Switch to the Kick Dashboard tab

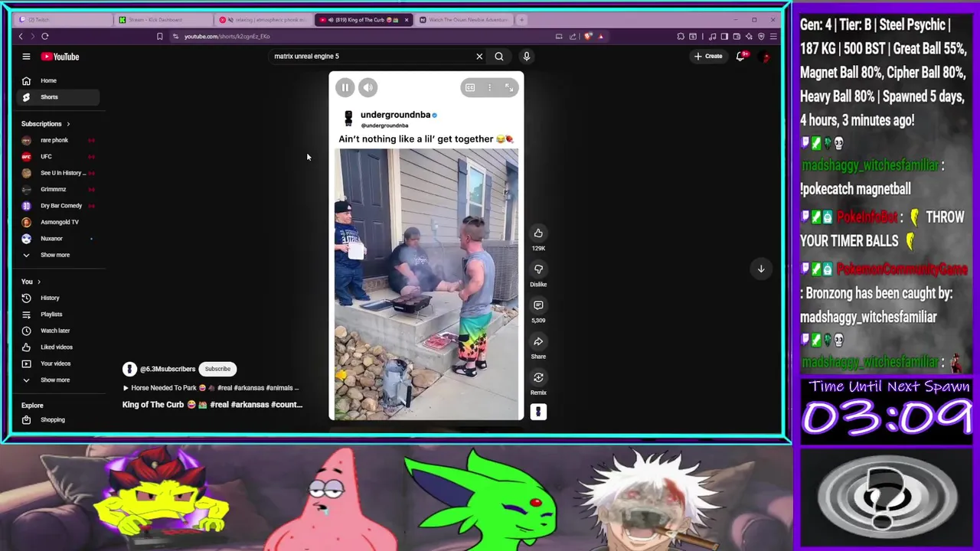[164, 19]
